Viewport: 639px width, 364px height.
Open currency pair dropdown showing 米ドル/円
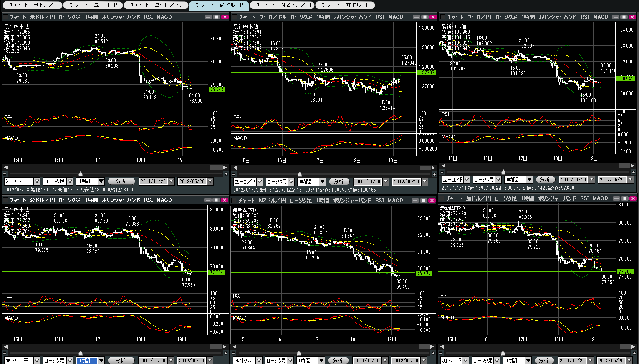click(x=37, y=181)
